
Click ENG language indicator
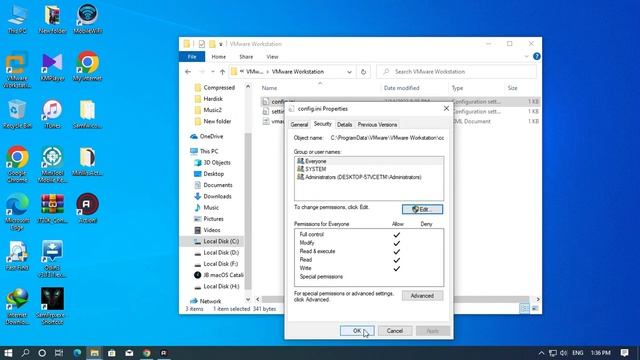point(578,353)
